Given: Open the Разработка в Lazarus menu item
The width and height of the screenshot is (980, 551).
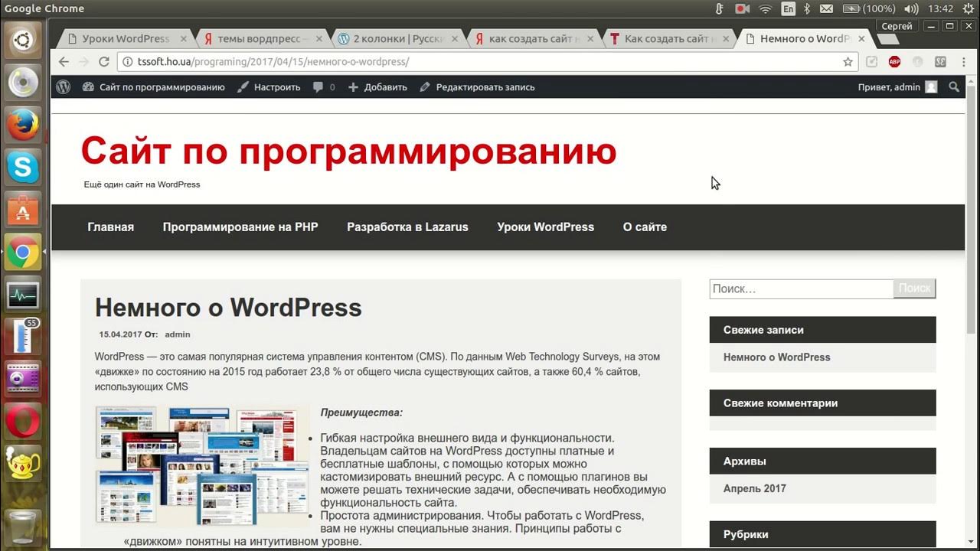Looking at the screenshot, I should (407, 227).
